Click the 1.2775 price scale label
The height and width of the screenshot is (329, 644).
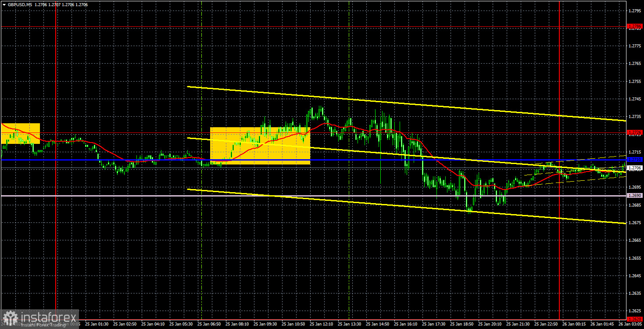click(x=635, y=46)
